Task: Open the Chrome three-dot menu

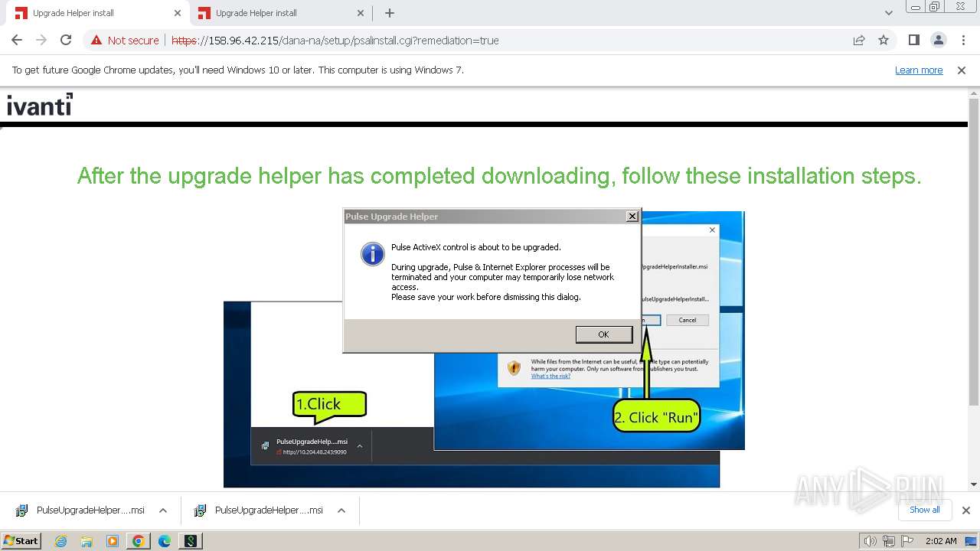Action: [963, 40]
